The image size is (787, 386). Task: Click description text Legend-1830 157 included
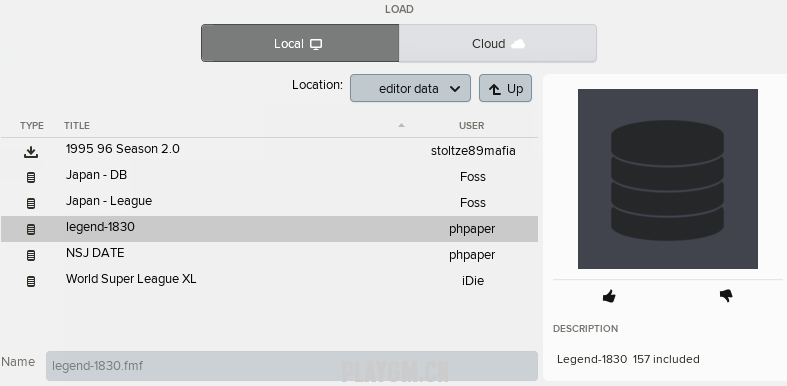(x=628, y=359)
